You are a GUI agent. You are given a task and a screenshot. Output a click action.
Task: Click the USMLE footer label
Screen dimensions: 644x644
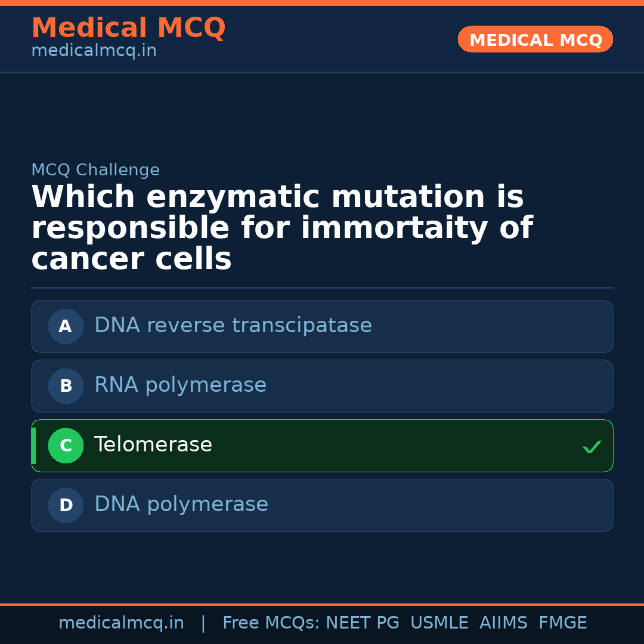click(x=439, y=623)
